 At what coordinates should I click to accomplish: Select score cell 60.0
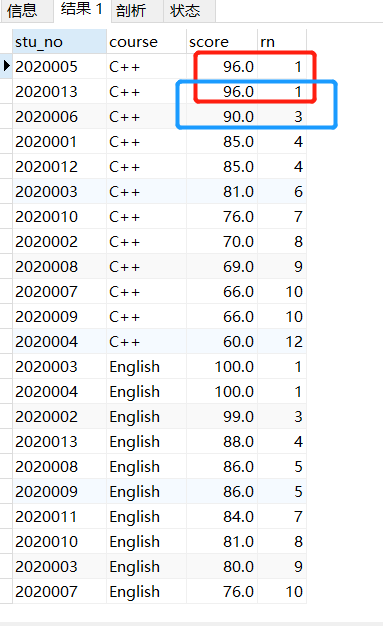[222, 342]
